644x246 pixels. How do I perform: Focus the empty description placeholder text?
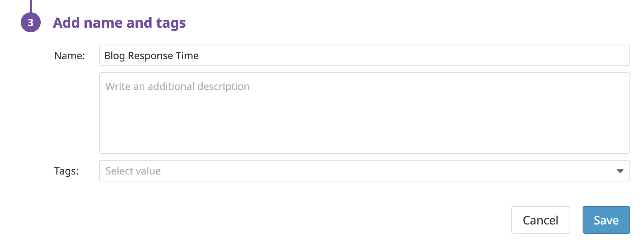tap(177, 86)
